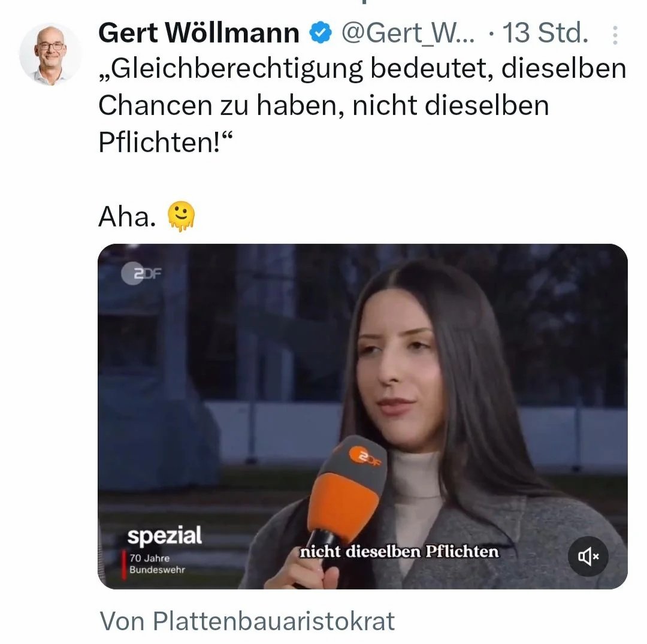Open the tweet via 13 Std. timestamp
The height and width of the screenshot is (644, 647).
545,33
